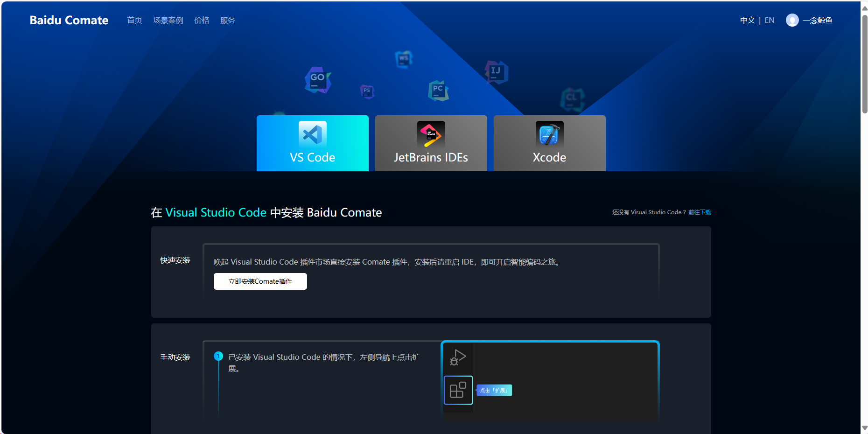The width and height of the screenshot is (868, 434).
Task: Follow the 前往下载 link
Action: pyautogui.click(x=700, y=212)
